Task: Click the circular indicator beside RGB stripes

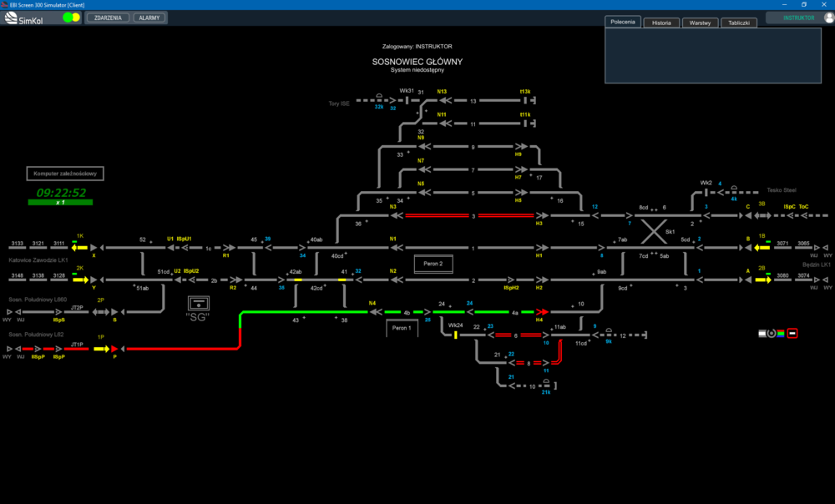Action: [x=771, y=333]
